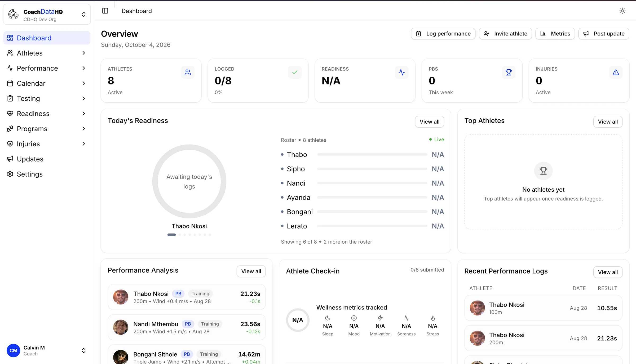Image resolution: width=636 pixels, height=364 pixels.
Task: Expand the Programs submenu chevron
Action: pyautogui.click(x=84, y=128)
